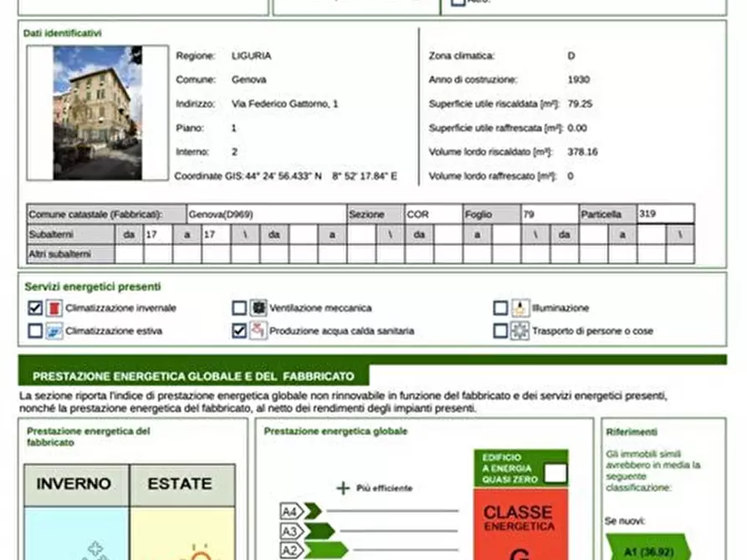Click the Subalterni row label cell
The image size is (747, 560).
[70, 234]
